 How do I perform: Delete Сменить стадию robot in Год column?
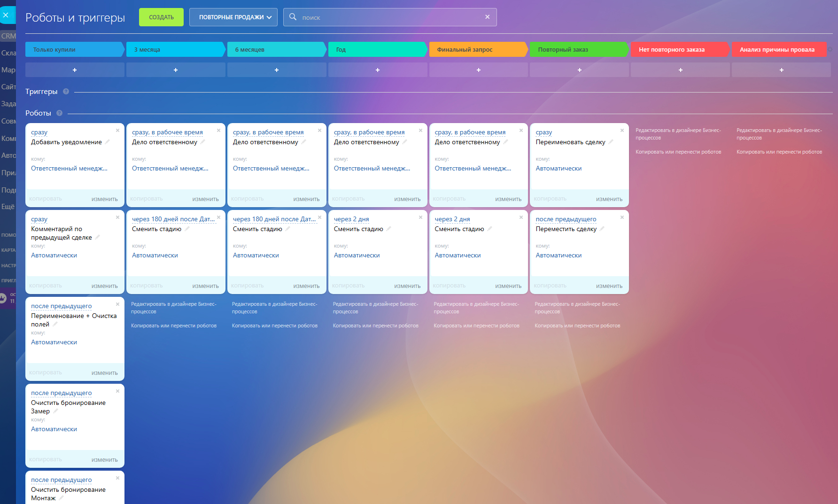tap(420, 217)
